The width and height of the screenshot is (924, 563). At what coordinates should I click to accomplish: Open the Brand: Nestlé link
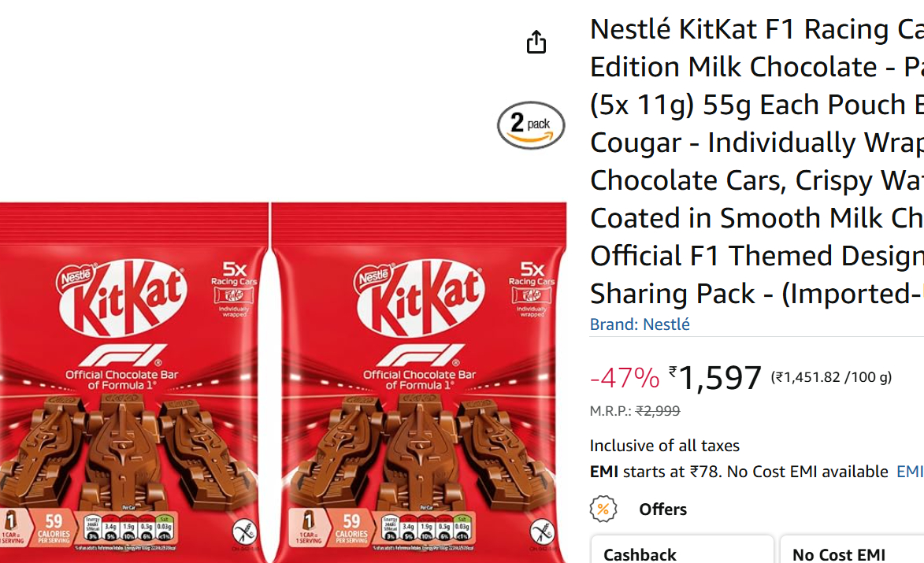coord(640,324)
